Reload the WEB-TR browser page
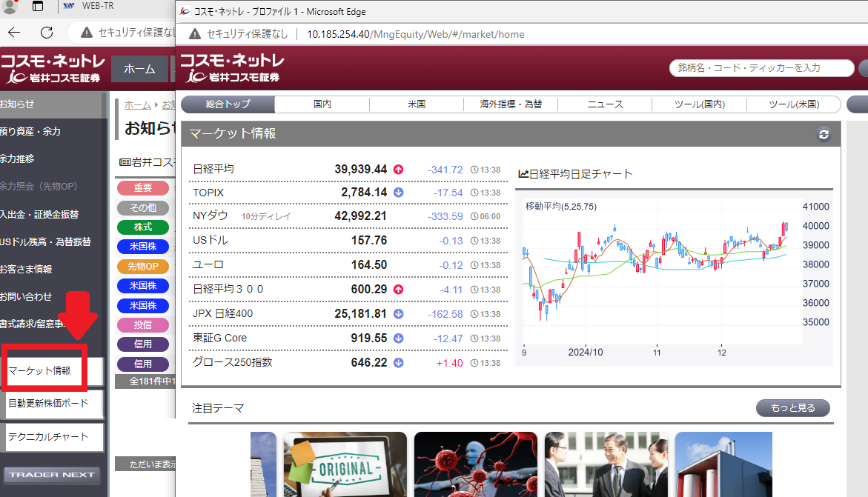Screen dimensions: 868x497 [x=47, y=33]
